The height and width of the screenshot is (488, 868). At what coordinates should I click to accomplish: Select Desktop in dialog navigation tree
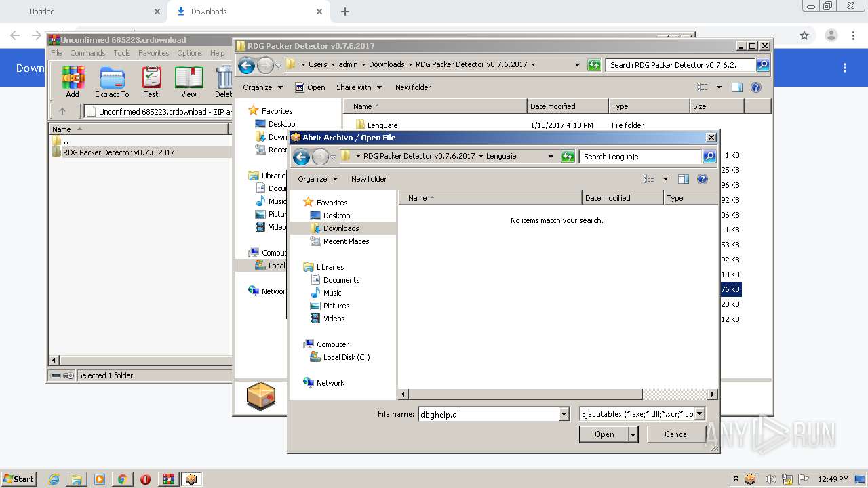click(x=336, y=216)
